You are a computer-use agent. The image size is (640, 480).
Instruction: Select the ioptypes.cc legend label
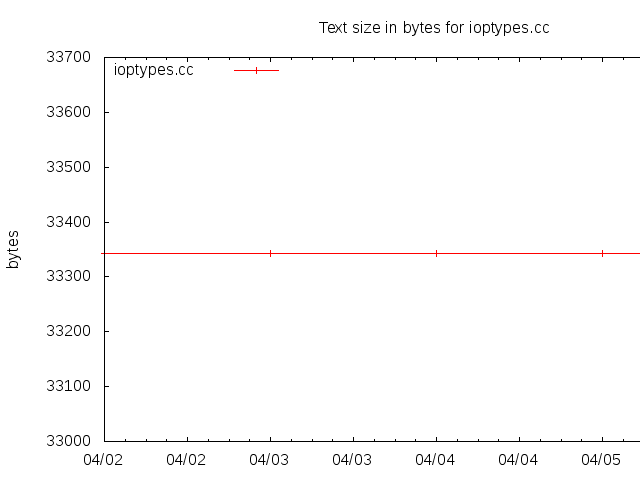pos(154,70)
